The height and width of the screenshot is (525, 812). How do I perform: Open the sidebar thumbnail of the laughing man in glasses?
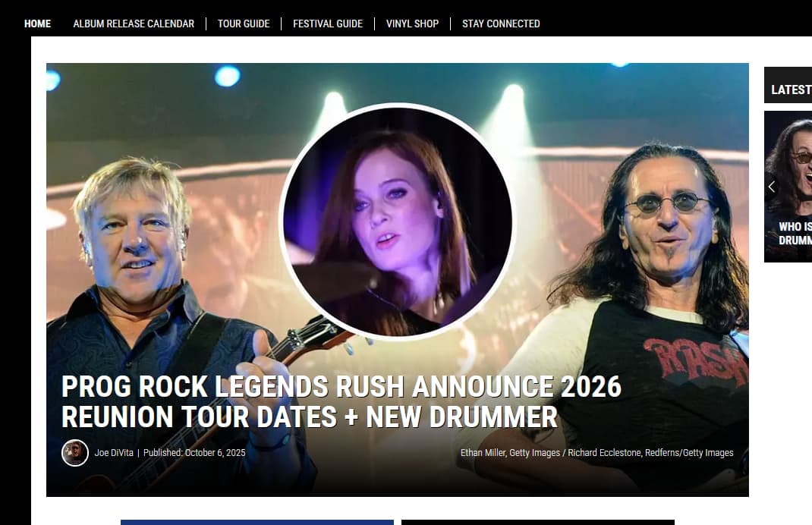[788, 187]
